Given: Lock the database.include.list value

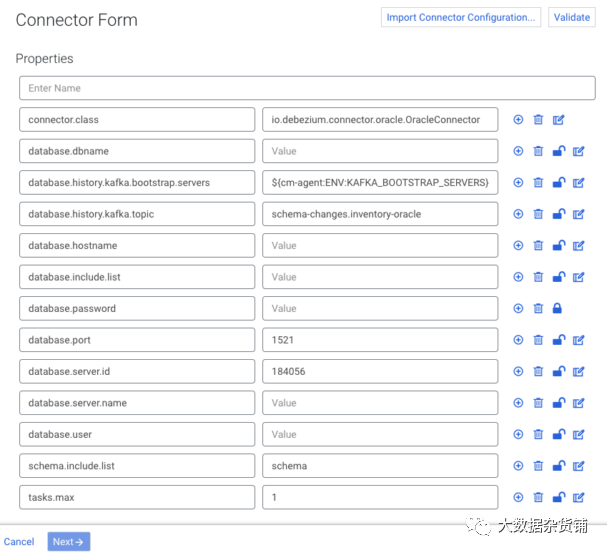Looking at the screenshot, I should pyautogui.click(x=558, y=277).
